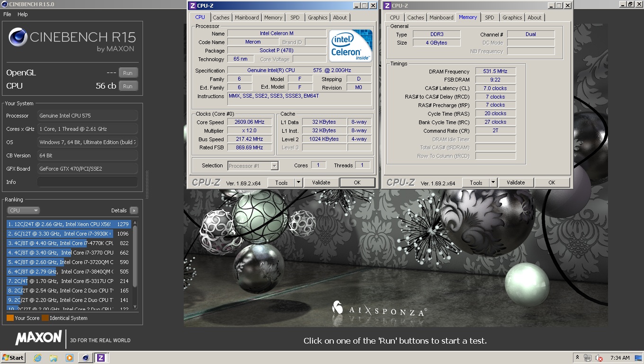Click the Info input field
The height and width of the screenshot is (364, 644).
click(x=88, y=182)
